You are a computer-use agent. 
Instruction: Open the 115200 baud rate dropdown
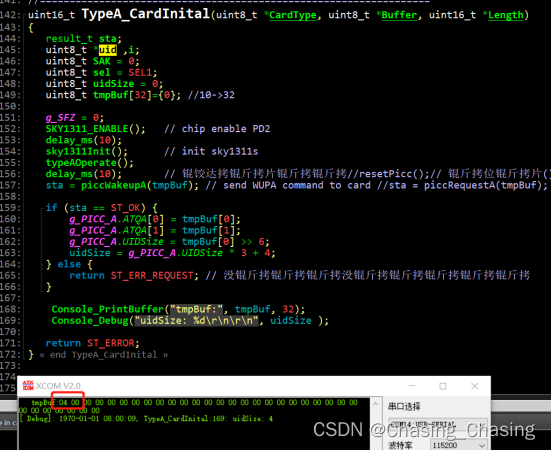pos(459,445)
